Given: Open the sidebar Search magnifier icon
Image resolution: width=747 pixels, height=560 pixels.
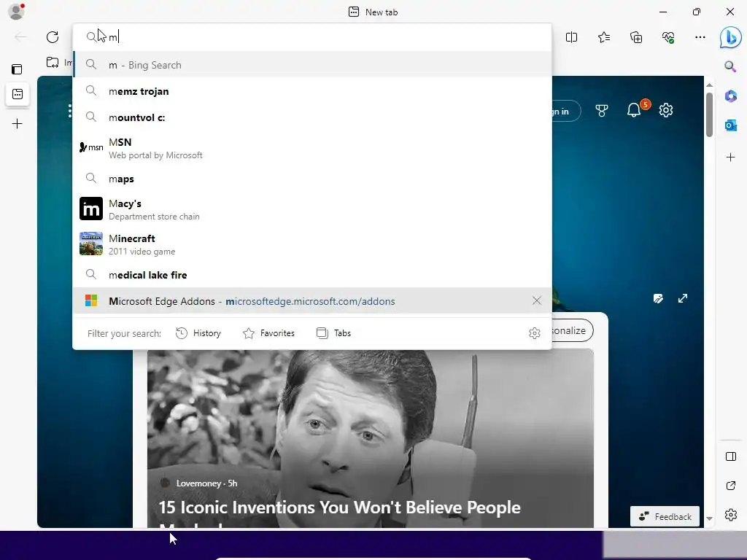Looking at the screenshot, I should tap(729, 66).
